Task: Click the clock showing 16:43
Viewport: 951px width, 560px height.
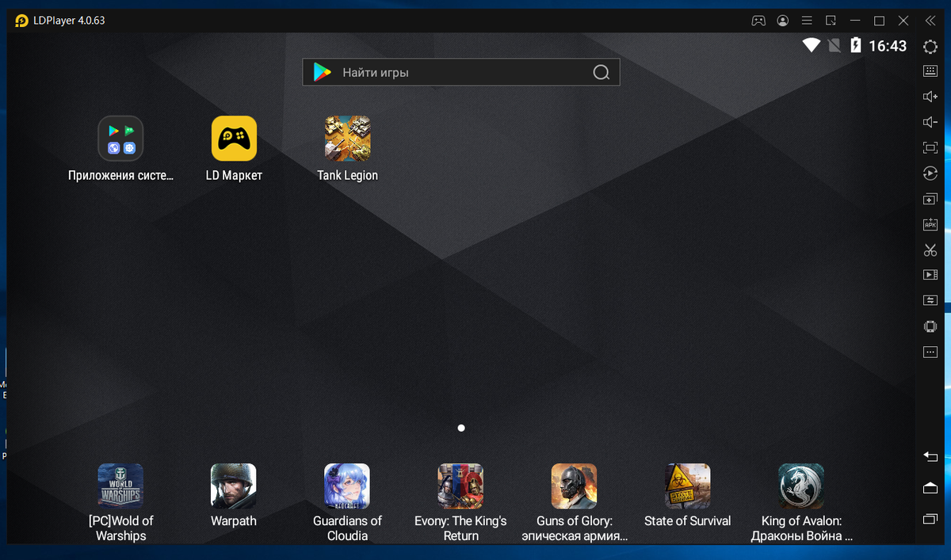Action: [888, 46]
